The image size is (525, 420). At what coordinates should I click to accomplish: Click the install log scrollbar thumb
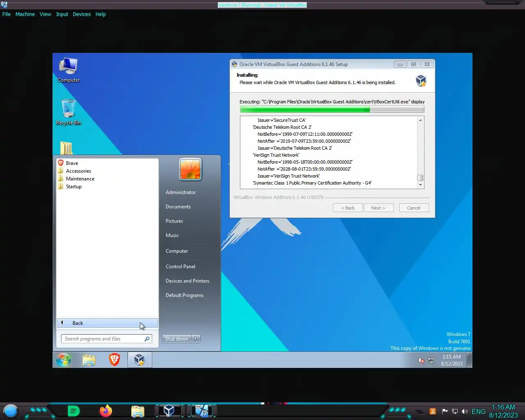[420, 178]
